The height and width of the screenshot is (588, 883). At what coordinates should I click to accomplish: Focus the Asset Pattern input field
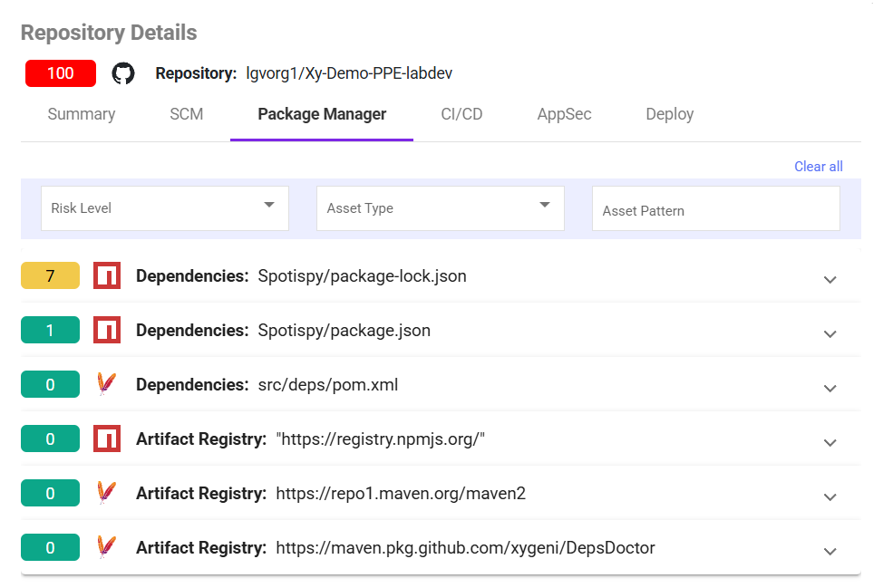click(716, 210)
